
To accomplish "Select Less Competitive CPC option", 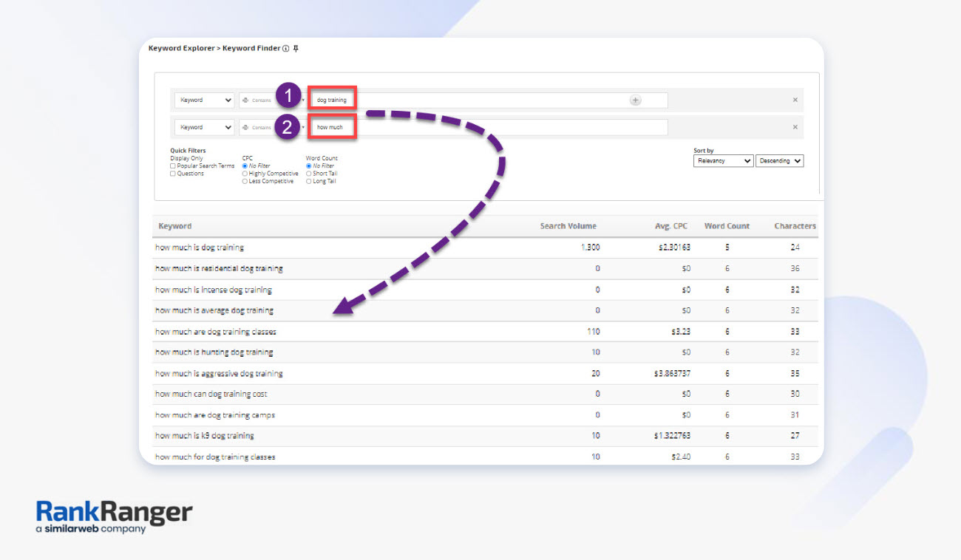I will (x=245, y=181).
